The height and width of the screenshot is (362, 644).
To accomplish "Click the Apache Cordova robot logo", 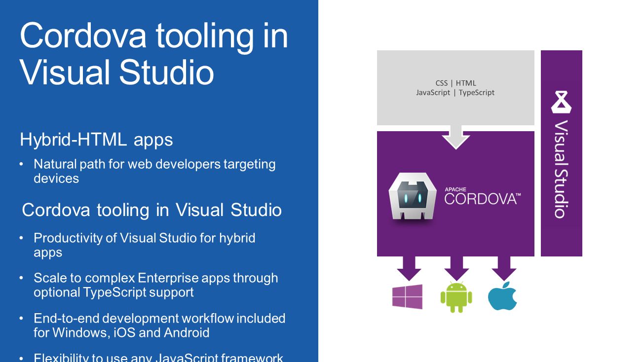I will pyautogui.click(x=414, y=197).
